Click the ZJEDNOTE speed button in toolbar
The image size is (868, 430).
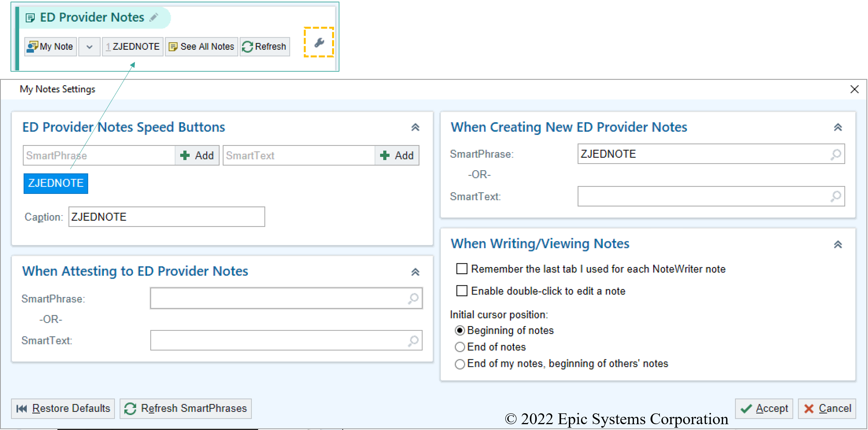(133, 47)
